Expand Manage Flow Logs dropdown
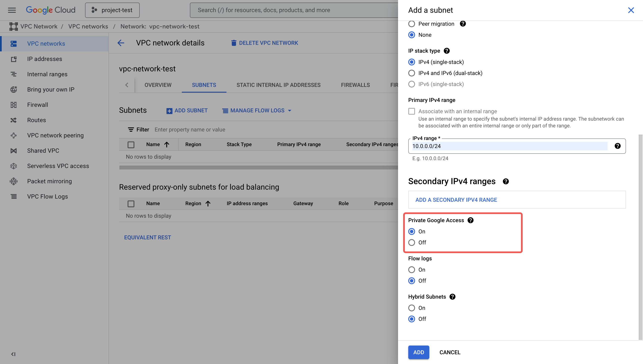 257,110
